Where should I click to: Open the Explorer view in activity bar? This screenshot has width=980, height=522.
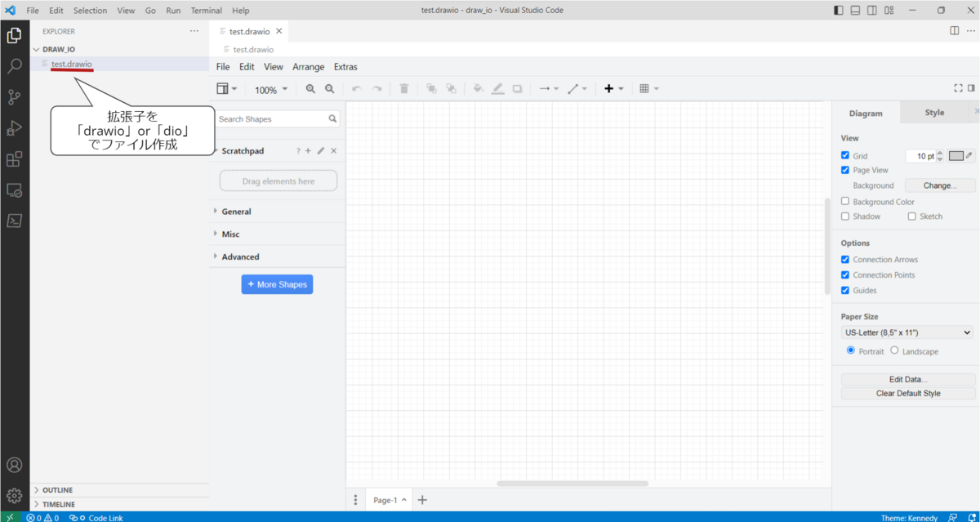point(14,35)
